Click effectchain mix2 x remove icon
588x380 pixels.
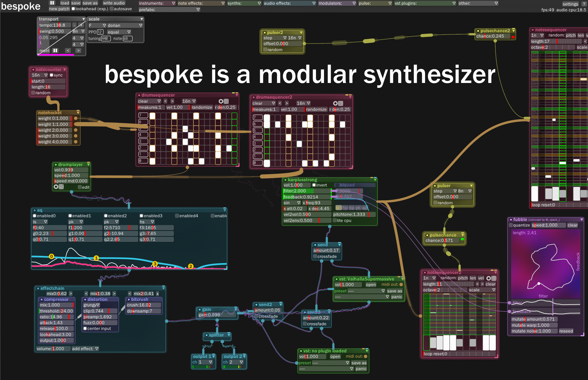pyautogui.click(x=157, y=294)
